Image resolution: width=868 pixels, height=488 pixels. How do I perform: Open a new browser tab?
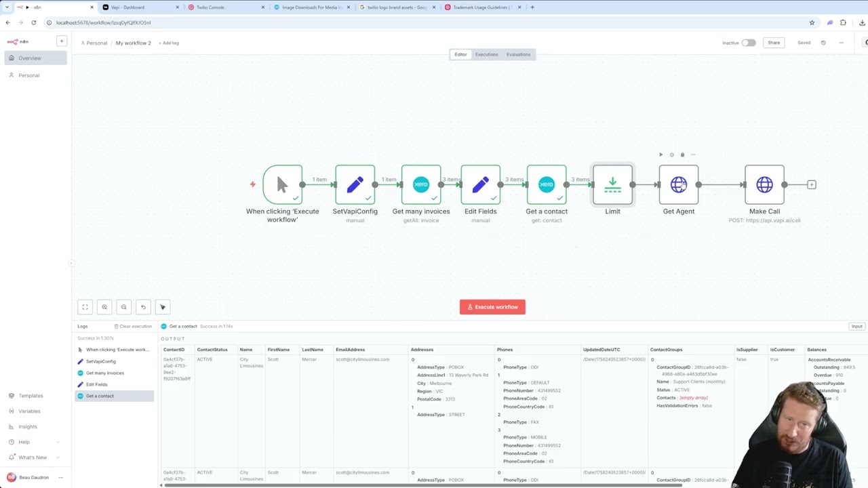click(x=532, y=7)
